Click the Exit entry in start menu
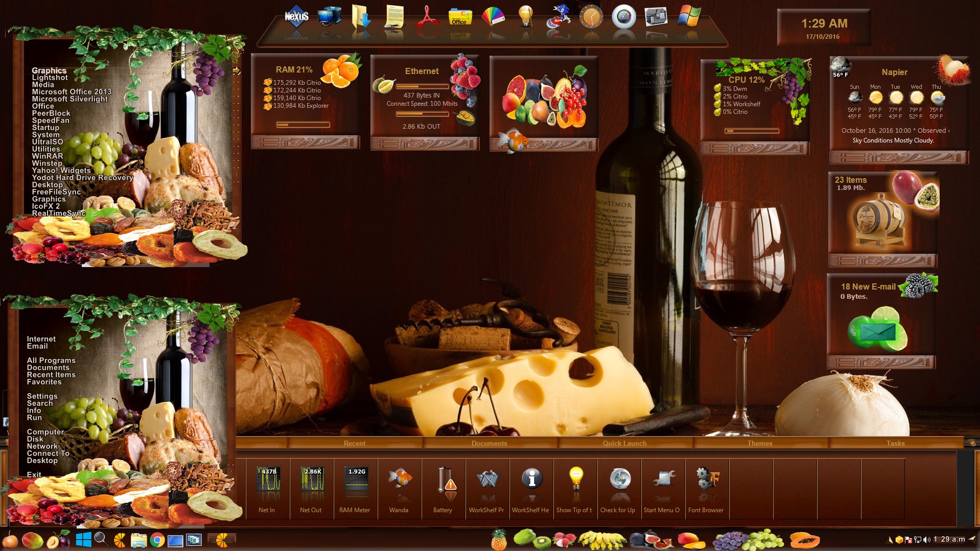Screen dimensions: 980x551 point(34,475)
